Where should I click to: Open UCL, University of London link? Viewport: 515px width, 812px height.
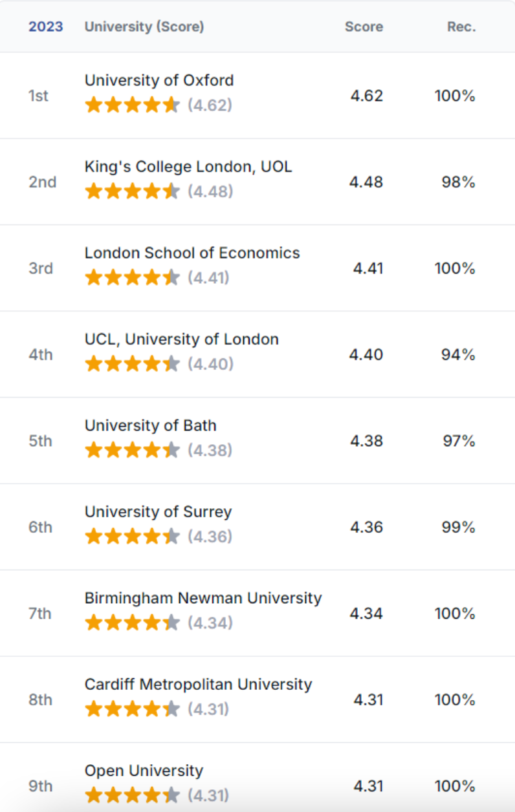point(182,339)
